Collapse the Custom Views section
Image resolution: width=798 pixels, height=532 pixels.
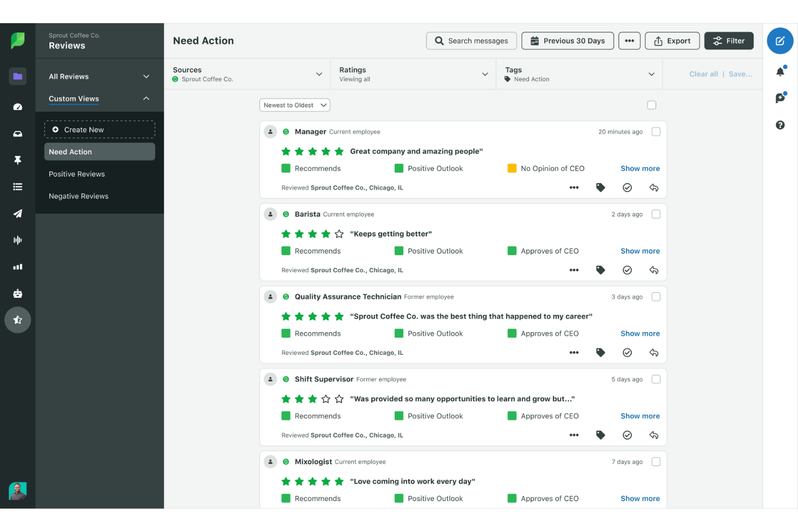pos(146,99)
